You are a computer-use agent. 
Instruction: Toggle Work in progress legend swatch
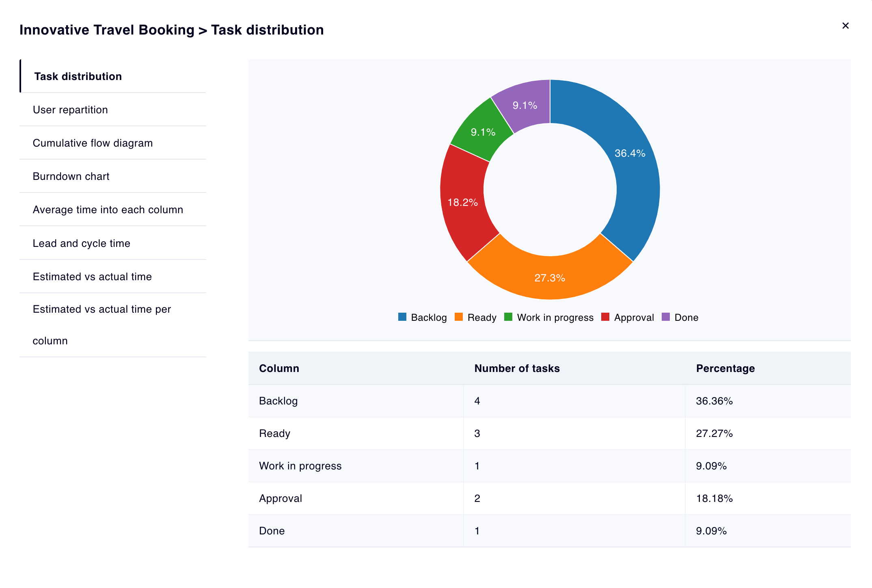(x=508, y=317)
